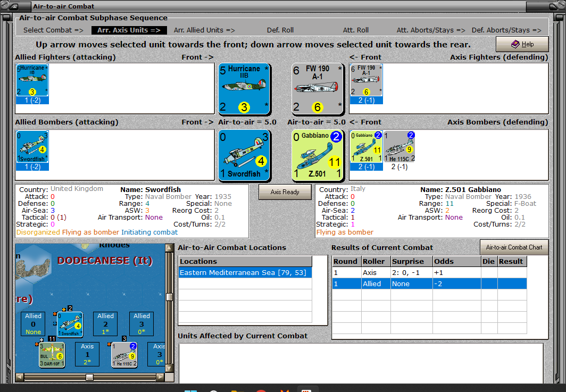Select the Allied round 1 result row
The width and height of the screenshot is (566, 392).
pos(429,283)
